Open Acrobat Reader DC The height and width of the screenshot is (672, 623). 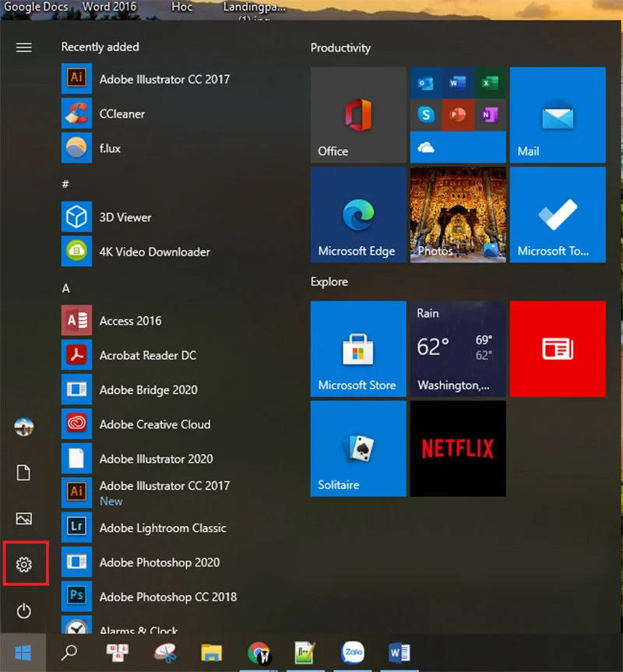tap(129, 355)
